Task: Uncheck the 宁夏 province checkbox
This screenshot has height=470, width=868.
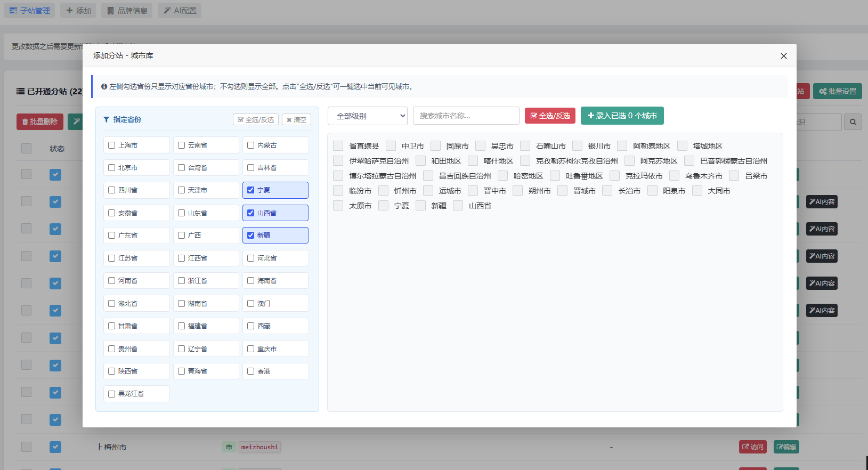Action: (251, 190)
